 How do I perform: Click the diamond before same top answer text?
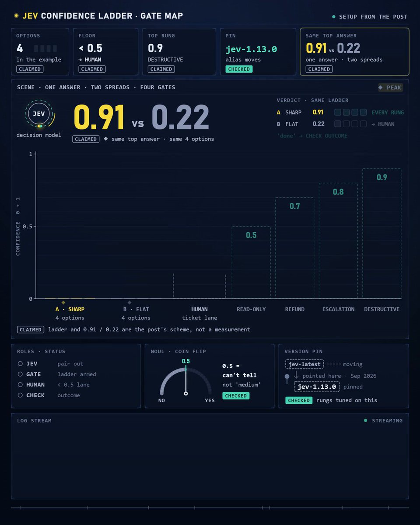[x=106, y=139]
